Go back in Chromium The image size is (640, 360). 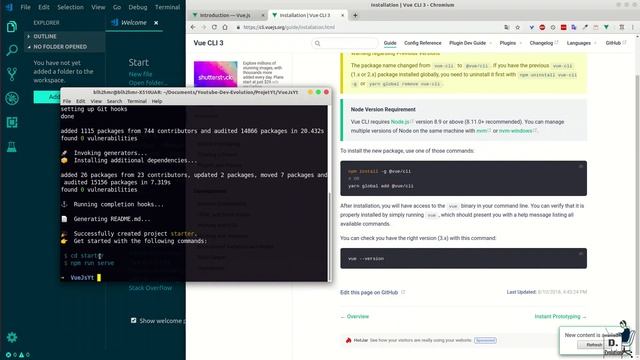[193, 27]
